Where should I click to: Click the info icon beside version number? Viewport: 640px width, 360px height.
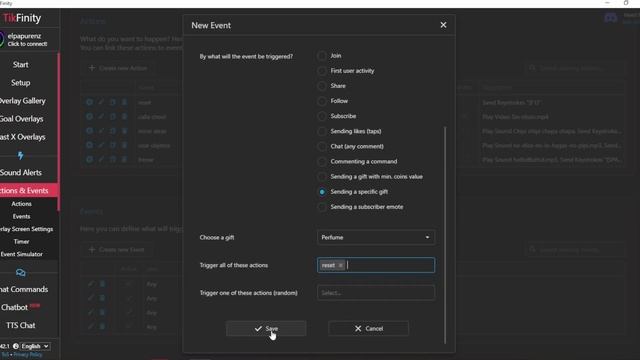point(16,346)
